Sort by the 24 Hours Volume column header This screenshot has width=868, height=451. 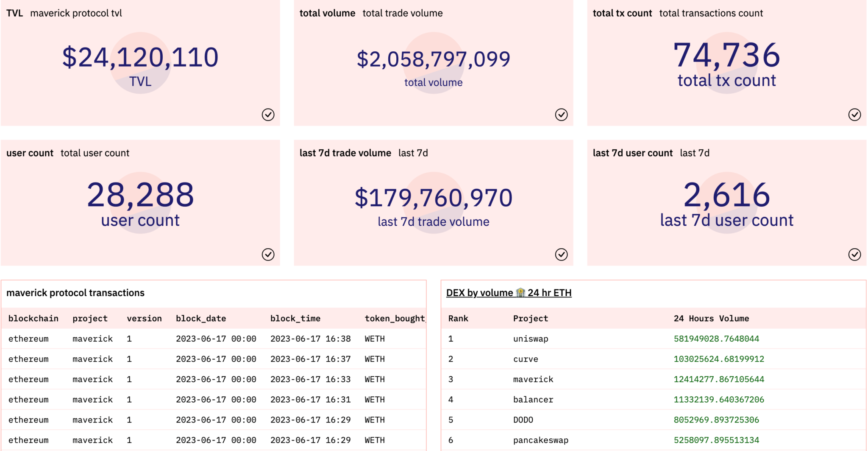point(712,318)
